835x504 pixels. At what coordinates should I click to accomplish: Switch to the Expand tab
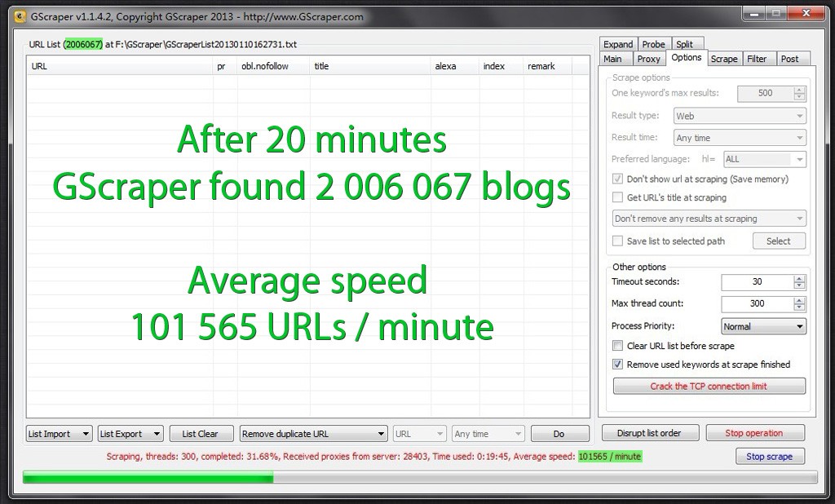click(618, 44)
